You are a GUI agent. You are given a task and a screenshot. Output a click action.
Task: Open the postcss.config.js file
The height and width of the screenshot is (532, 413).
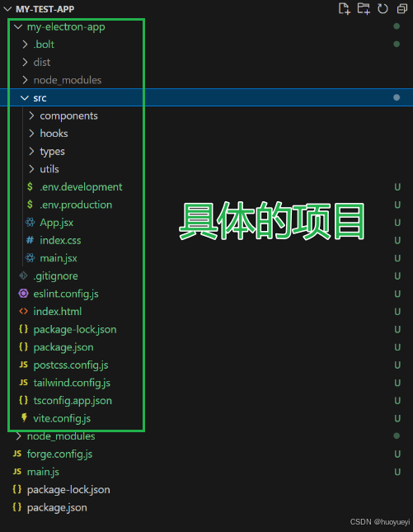[x=71, y=365]
